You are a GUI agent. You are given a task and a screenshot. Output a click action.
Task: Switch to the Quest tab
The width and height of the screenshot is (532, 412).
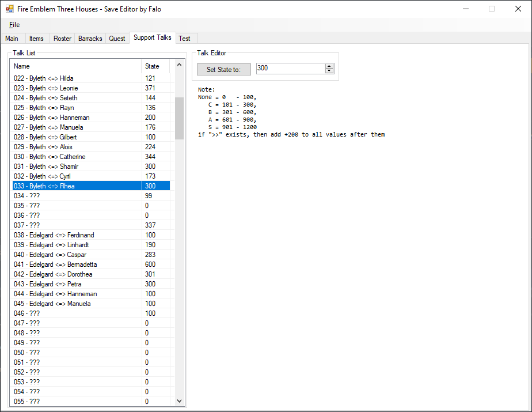click(x=117, y=39)
